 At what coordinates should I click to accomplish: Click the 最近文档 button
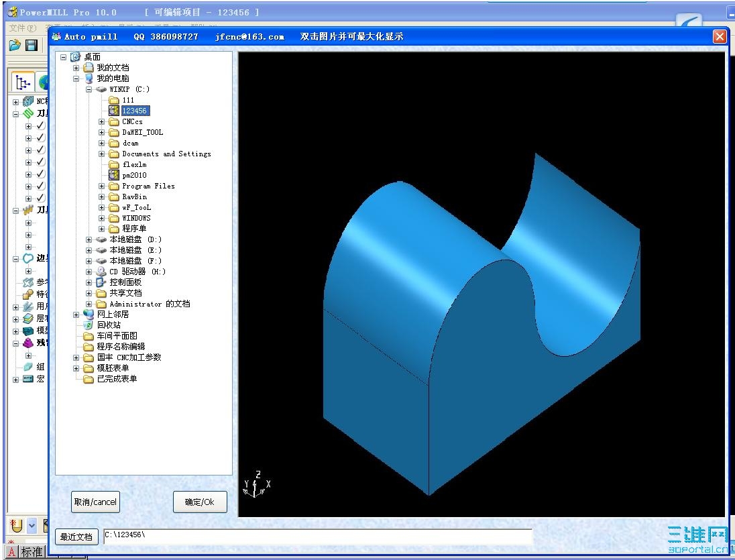tap(76, 537)
